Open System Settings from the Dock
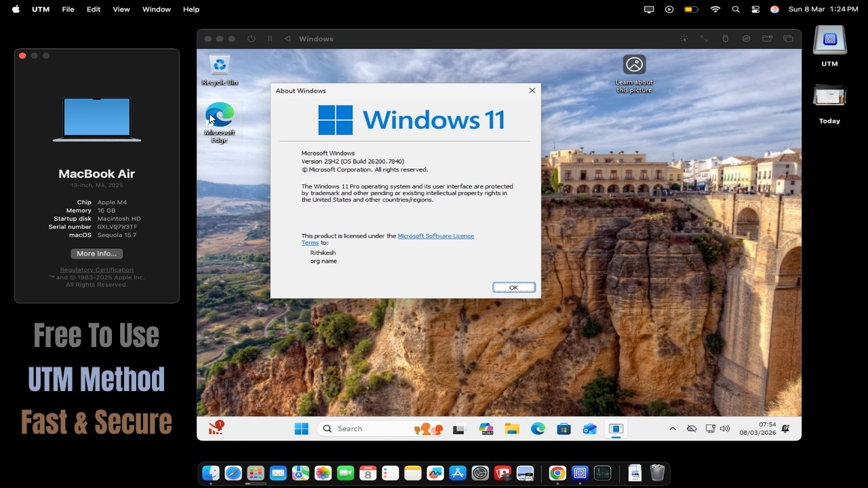Screen dimensions: 868x488 tap(480, 473)
